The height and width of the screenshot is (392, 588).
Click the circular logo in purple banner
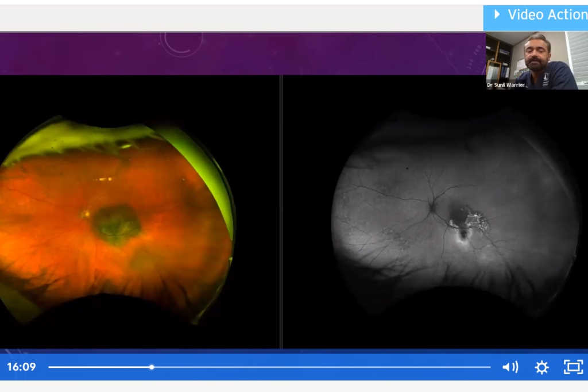pyautogui.click(x=181, y=40)
